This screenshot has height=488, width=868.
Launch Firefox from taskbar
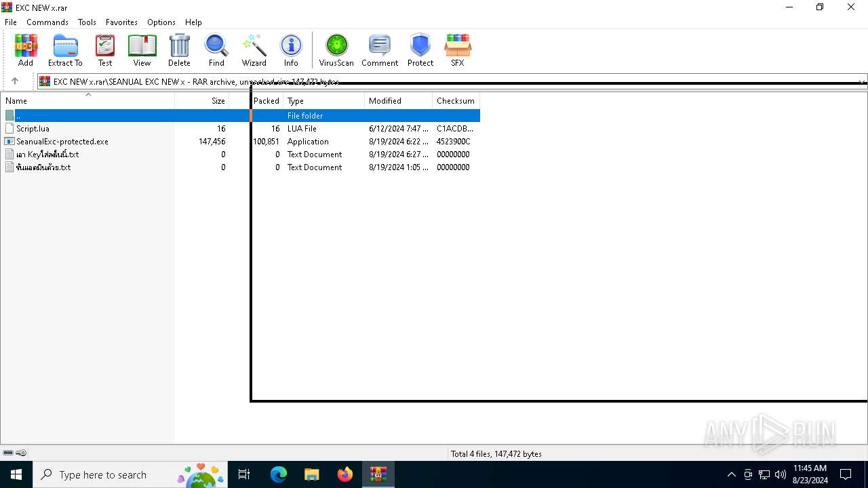coord(345,474)
